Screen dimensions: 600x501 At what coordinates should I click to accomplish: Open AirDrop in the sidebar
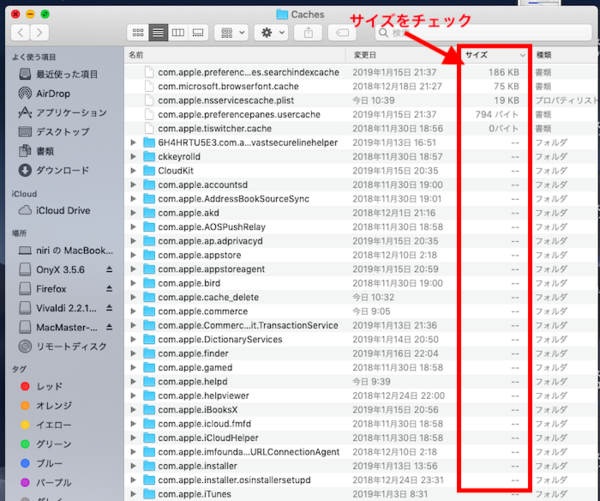click(x=45, y=93)
